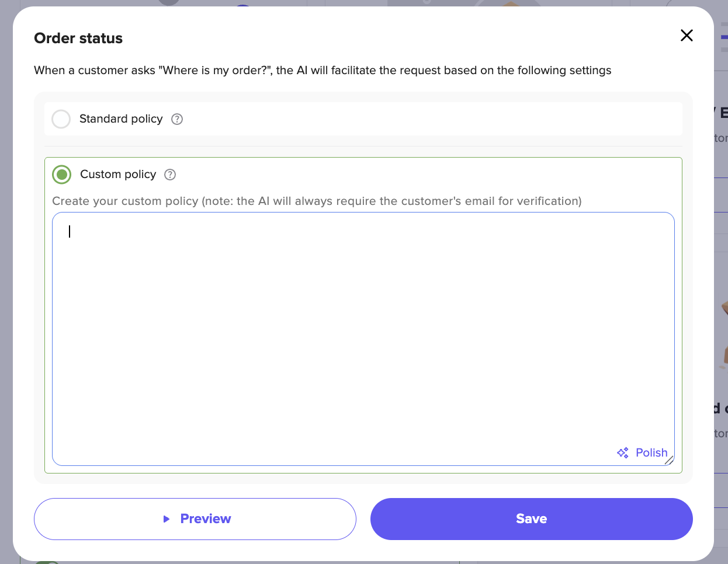
Task: Click help icon beside Standard policy
Action: pos(177,119)
